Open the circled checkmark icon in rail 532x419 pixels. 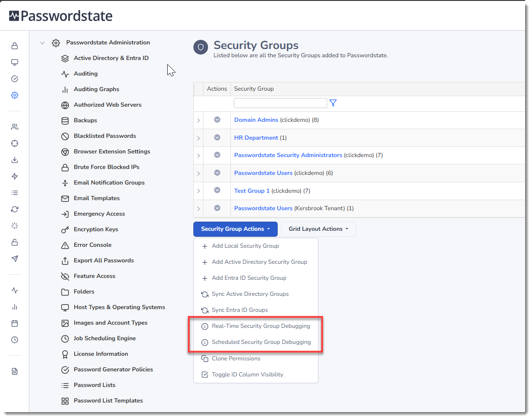tap(15, 79)
